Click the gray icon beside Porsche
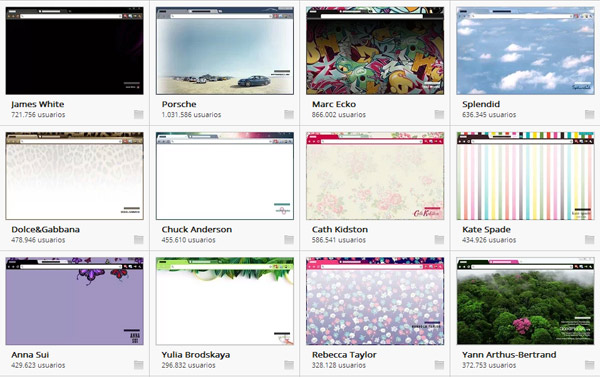Screen dimensions: 600x377 [x=289, y=114]
